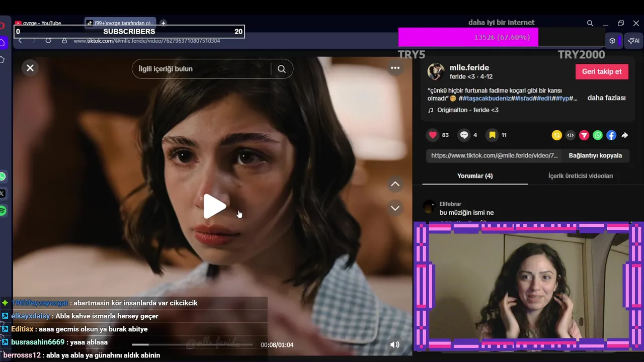Open commenter Elifebrar's profile

tap(450, 204)
